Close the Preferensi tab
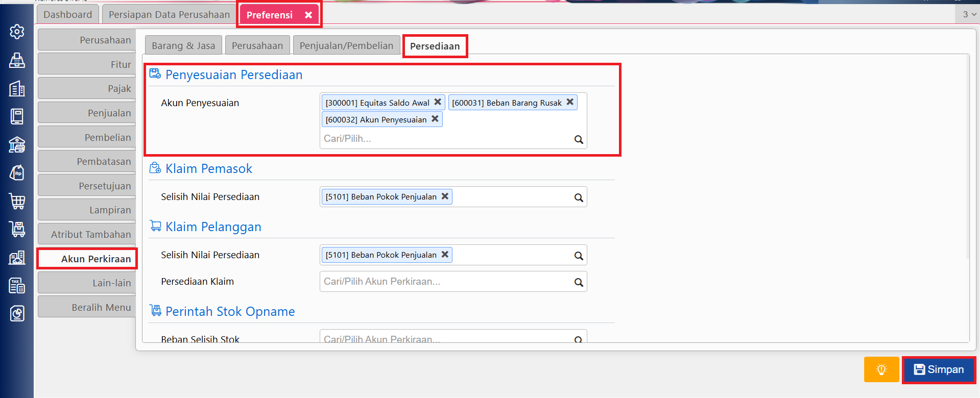 click(x=308, y=15)
